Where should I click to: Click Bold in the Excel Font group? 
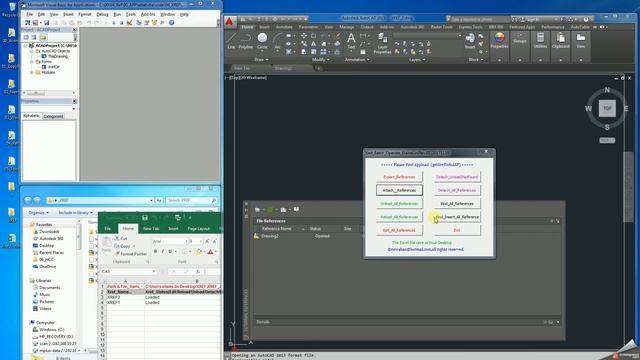(155, 251)
